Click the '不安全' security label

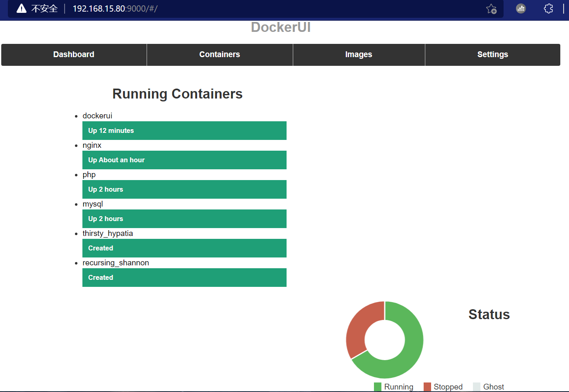[44, 9]
